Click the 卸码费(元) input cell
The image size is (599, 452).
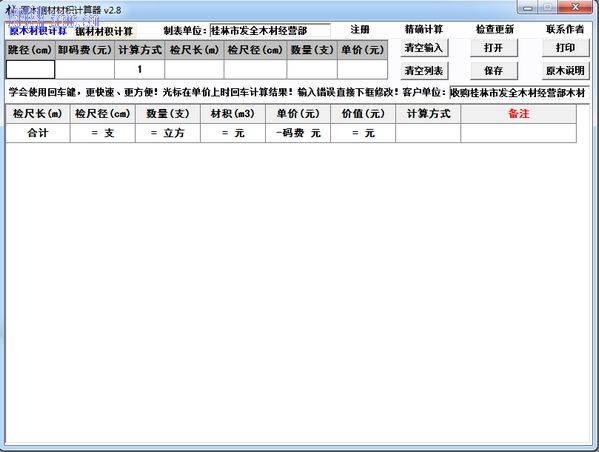(x=85, y=70)
